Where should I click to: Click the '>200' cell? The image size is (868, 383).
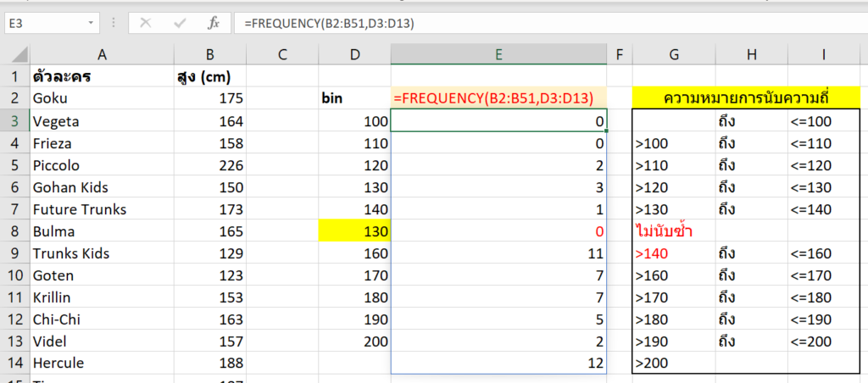tap(674, 363)
